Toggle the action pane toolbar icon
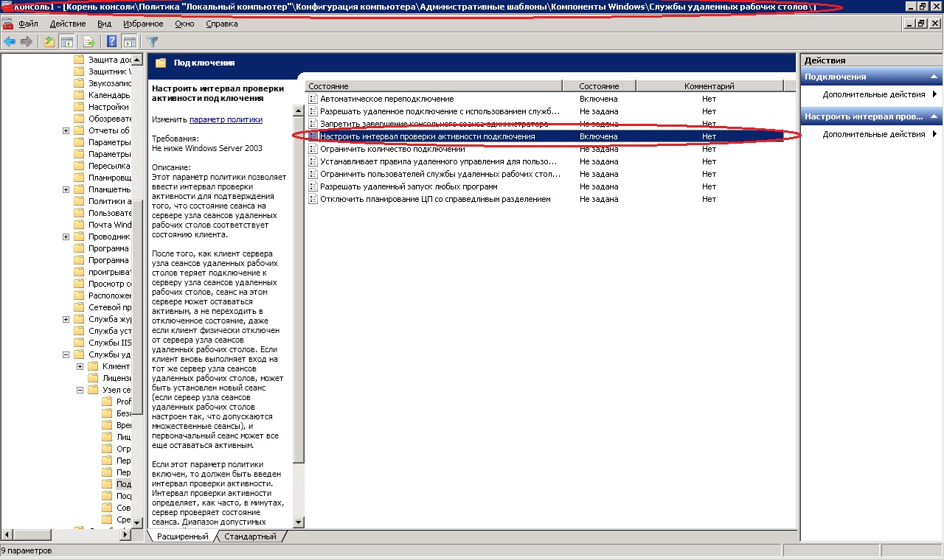 tap(129, 42)
